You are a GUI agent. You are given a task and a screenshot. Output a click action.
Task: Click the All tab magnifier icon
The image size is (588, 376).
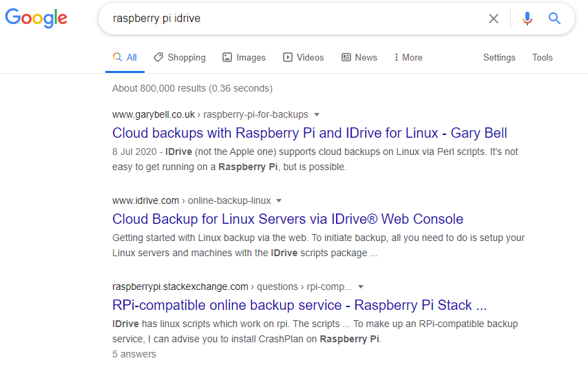117,57
